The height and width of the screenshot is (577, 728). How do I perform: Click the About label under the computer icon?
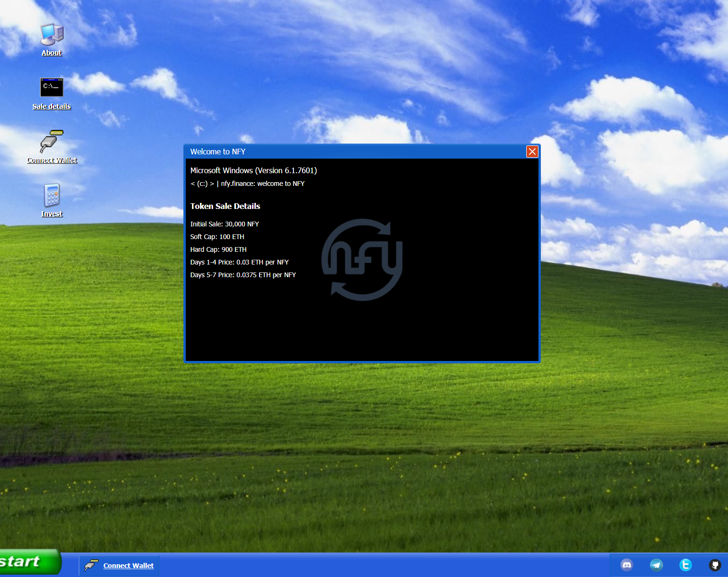point(52,53)
